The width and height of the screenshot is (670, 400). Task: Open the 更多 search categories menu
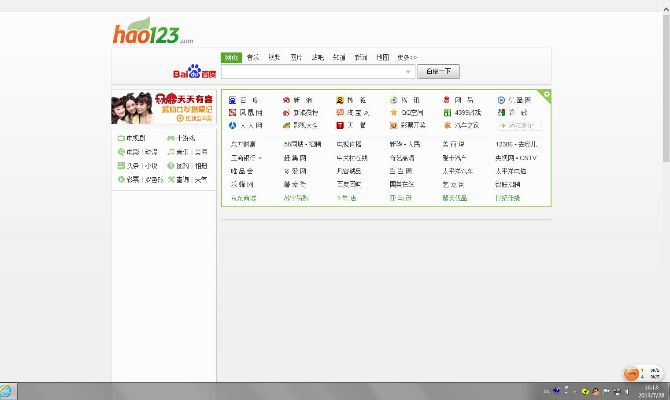(406, 57)
